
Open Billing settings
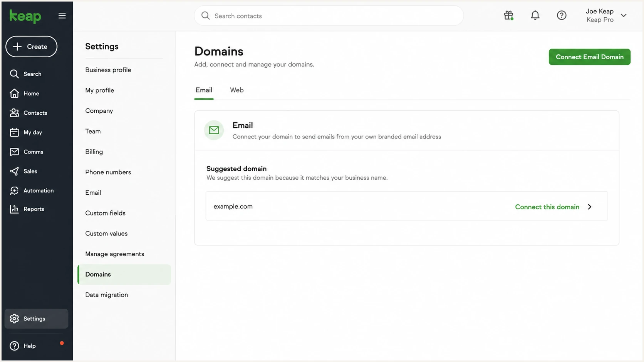click(x=94, y=152)
